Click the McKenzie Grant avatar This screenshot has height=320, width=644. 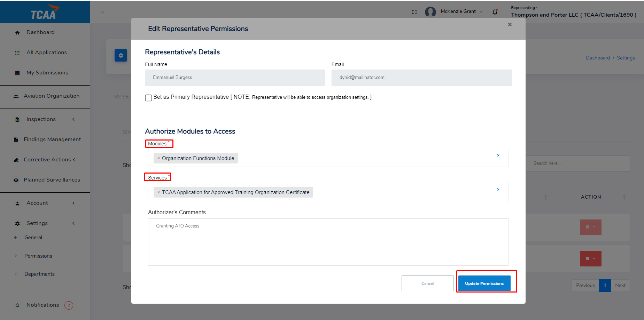pos(430,12)
